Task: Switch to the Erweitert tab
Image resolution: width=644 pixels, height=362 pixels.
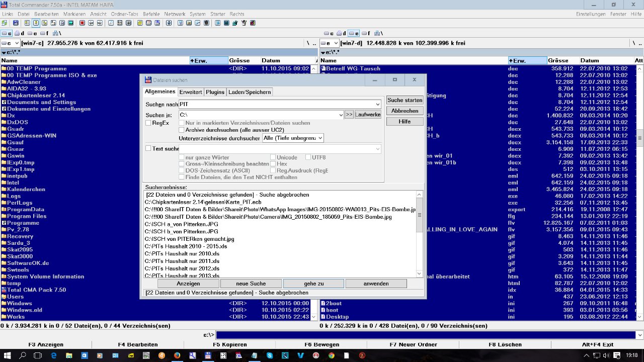Action: [191, 92]
